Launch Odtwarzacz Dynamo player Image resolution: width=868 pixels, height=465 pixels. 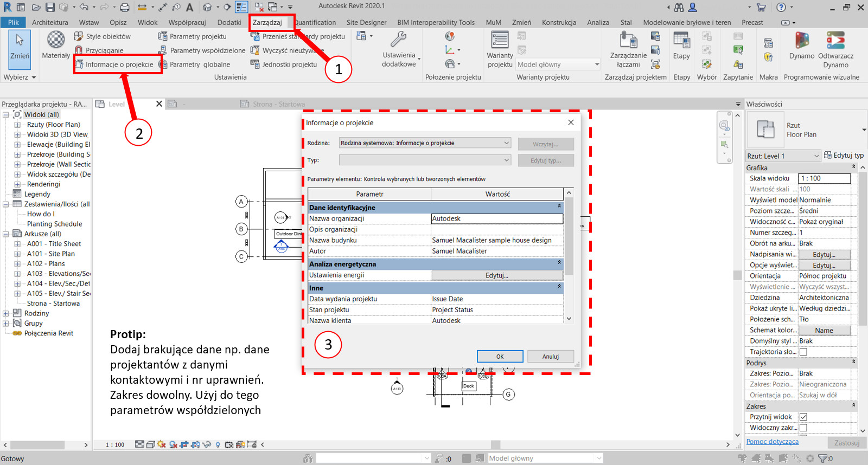pos(835,41)
